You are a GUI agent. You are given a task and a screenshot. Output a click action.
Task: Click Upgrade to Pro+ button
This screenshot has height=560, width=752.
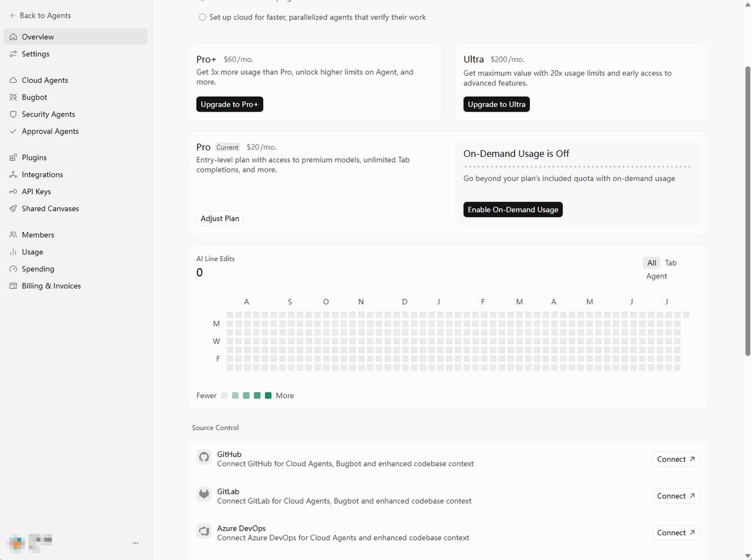click(230, 104)
